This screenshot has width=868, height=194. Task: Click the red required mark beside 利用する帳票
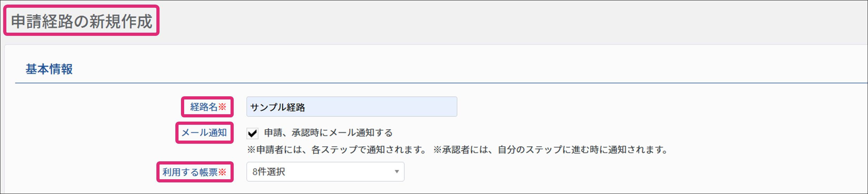click(222, 172)
